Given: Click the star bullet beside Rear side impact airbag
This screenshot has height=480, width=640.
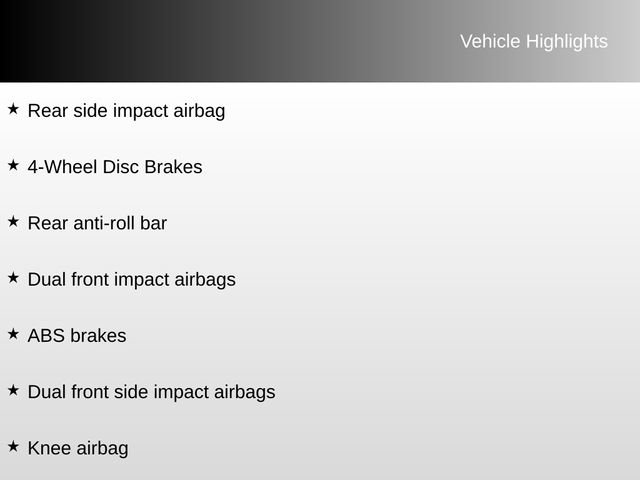Looking at the screenshot, I should point(12,108).
